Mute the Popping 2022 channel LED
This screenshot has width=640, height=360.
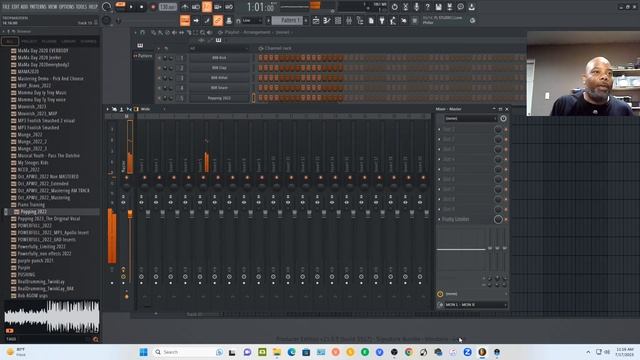159,98
